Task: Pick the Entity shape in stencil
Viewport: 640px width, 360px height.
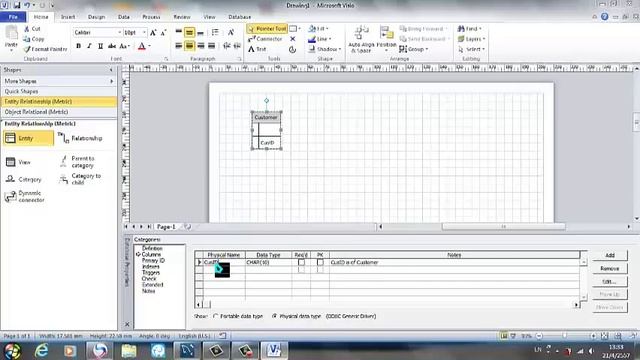Action: pos(28,138)
